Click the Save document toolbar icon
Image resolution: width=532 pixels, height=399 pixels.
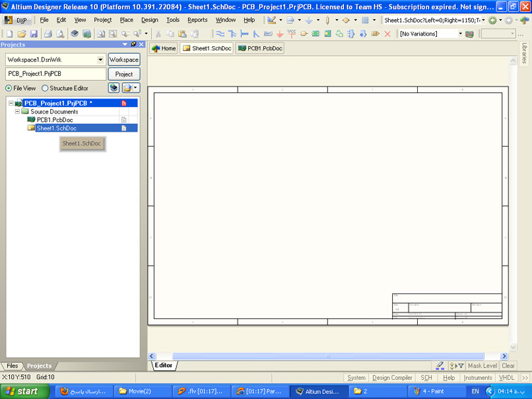pos(33,34)
